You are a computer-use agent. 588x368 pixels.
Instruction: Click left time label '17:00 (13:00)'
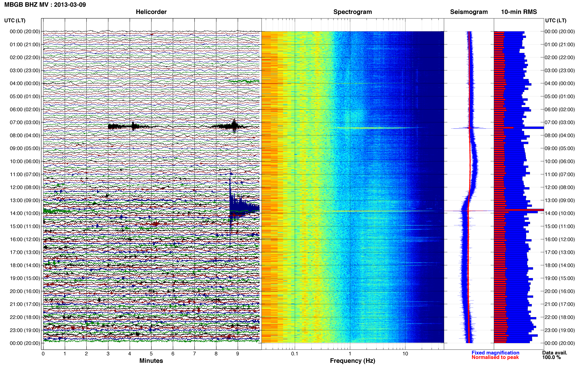(x=25, y=252)
